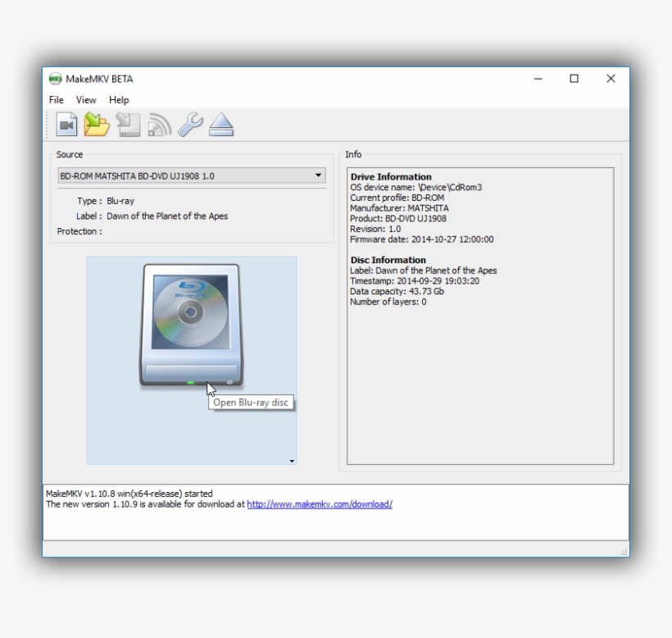
Task: Click the MakeMKV BETA title bar
Action: (x=246, y=79)
